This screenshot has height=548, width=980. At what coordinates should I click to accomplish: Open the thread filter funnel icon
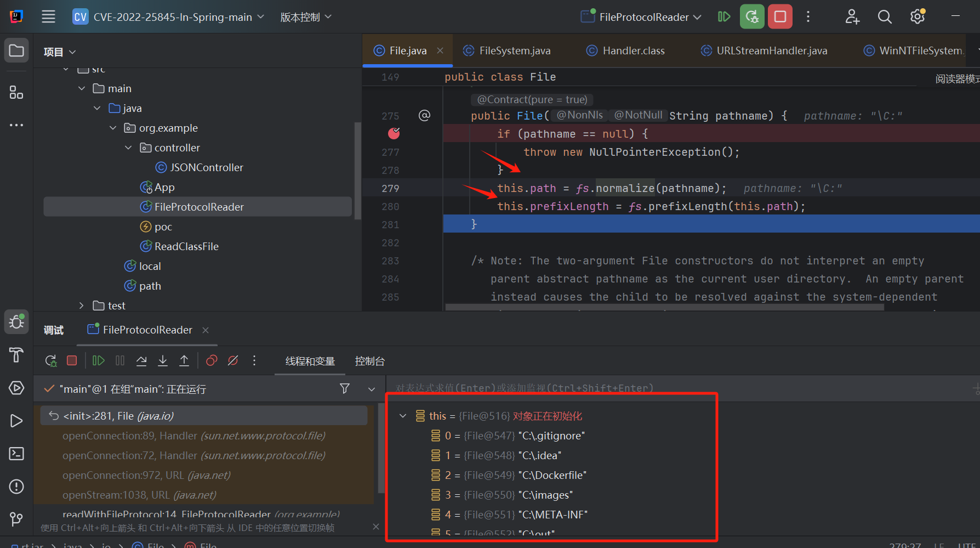click(x=345, y=388)
